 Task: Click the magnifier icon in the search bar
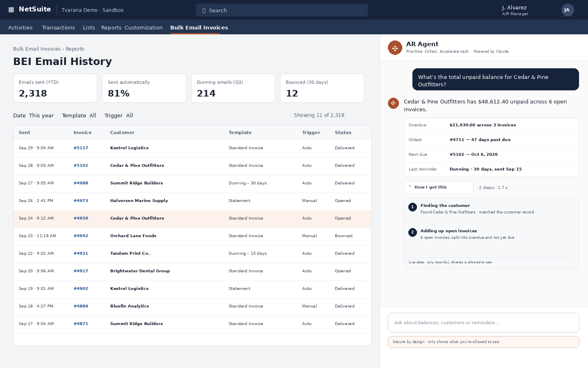pos(204,11)
